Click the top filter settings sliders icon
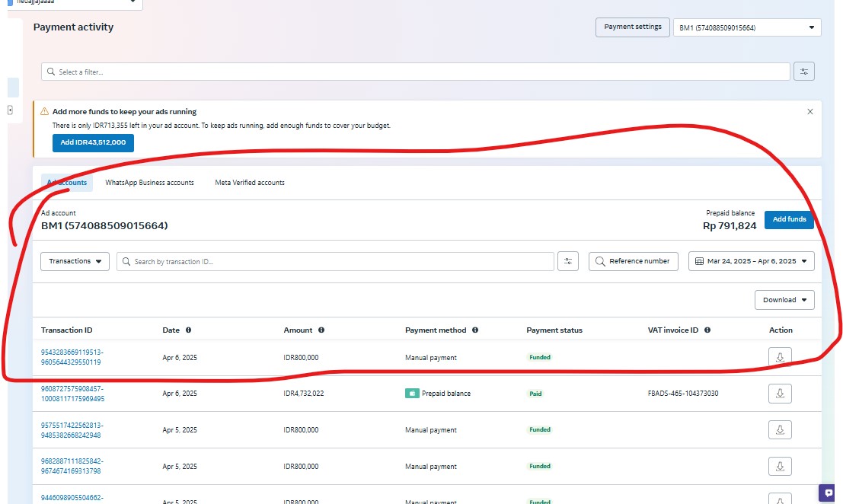The width and height of the screenshot is (843, 504). pos(803,72)
